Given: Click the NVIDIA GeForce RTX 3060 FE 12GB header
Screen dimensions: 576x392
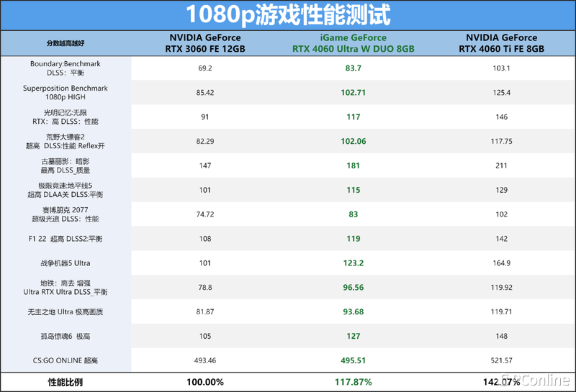Looking at the screenshot, I should 205,43.
